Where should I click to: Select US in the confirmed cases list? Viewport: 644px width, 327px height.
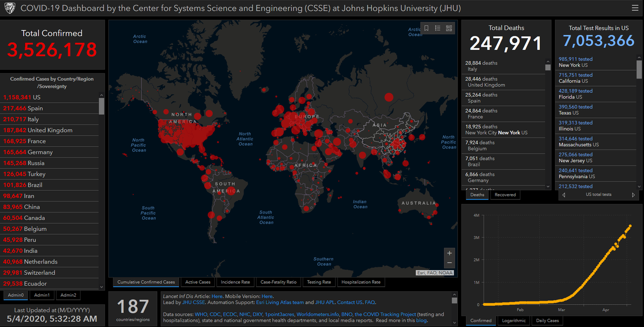[49, 97]
